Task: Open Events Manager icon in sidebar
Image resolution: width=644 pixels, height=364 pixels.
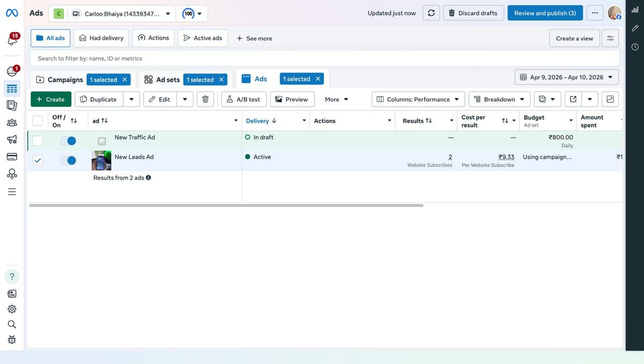Action: point(12,174)
